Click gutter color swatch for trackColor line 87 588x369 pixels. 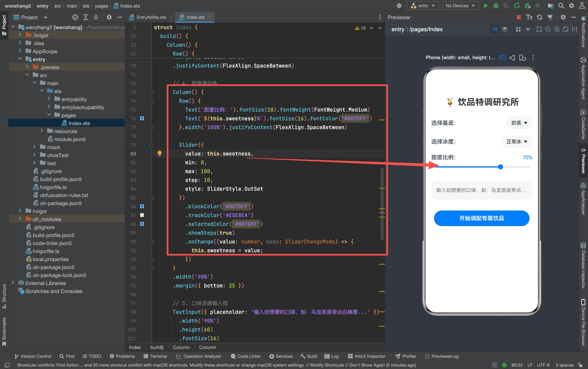[x=142, y=215]
